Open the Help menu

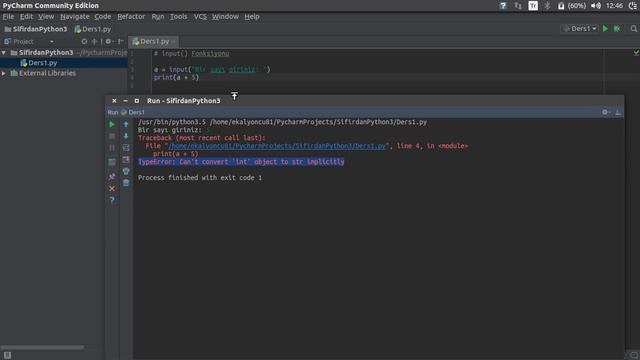click(252, 17)
